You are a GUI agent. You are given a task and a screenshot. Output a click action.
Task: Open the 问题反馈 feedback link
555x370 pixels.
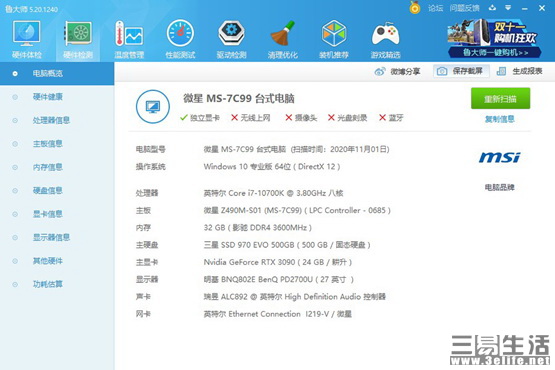[464, 8]
